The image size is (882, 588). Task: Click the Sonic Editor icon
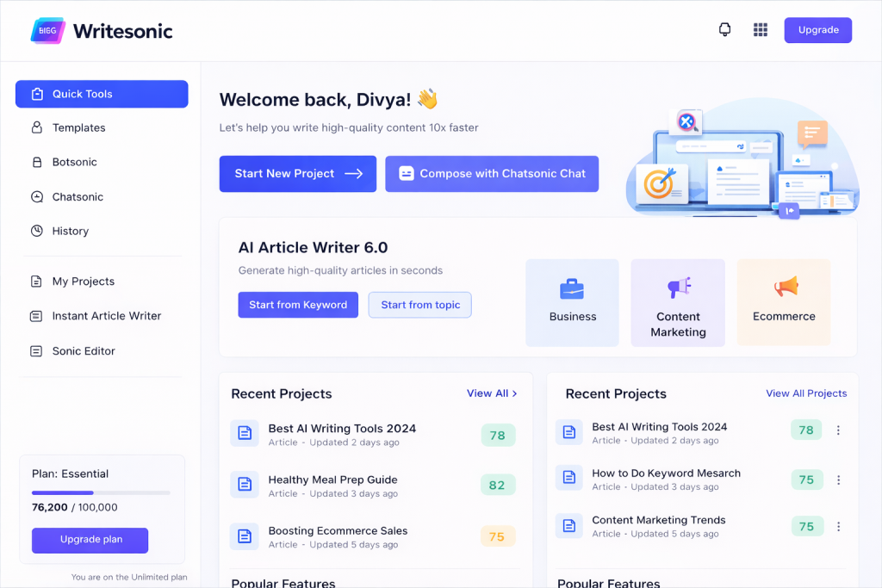click(36, 350)
